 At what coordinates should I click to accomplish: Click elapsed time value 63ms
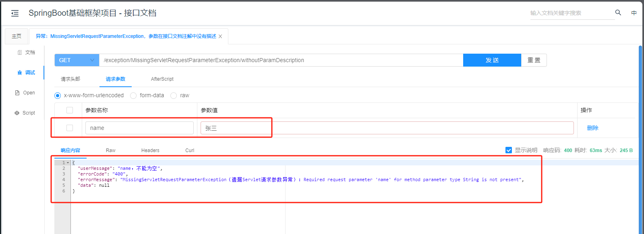[x=596, y=150]
